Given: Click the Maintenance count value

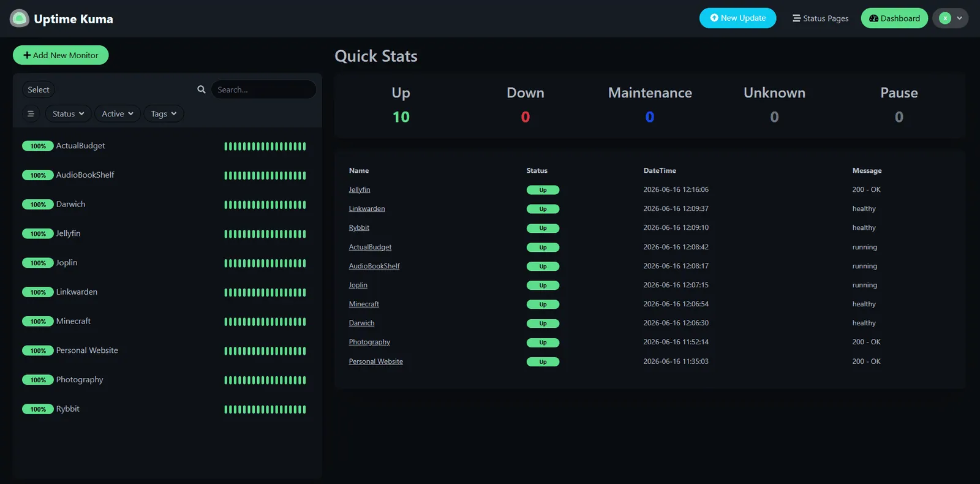Looking at the screenshot, I should tap(650, 117).
